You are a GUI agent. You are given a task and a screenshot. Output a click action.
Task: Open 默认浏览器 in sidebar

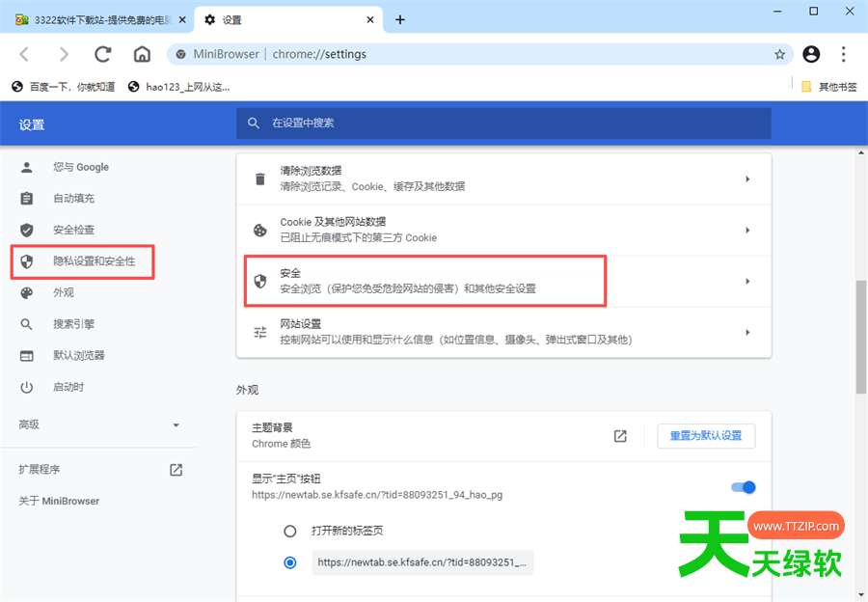79,356
